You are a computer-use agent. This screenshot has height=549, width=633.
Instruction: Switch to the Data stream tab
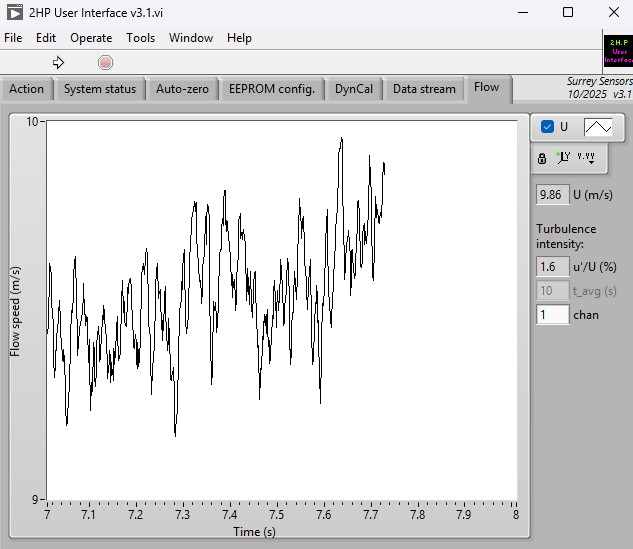pyautogui.click(x=424, y=89)
